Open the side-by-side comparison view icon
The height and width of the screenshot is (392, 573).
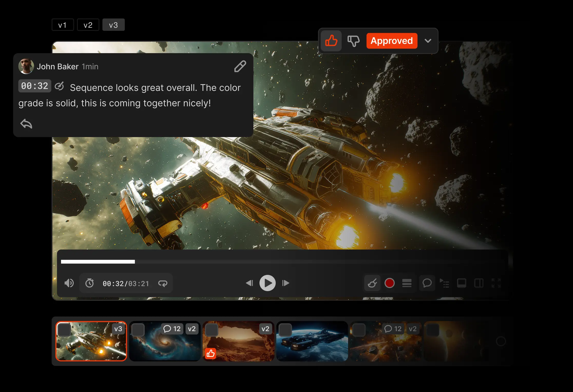[x=479, y=283]
